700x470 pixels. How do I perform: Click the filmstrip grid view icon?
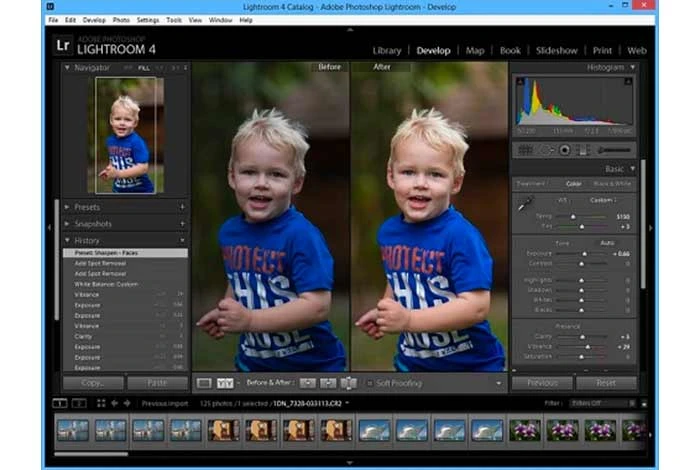click(100, 403)
